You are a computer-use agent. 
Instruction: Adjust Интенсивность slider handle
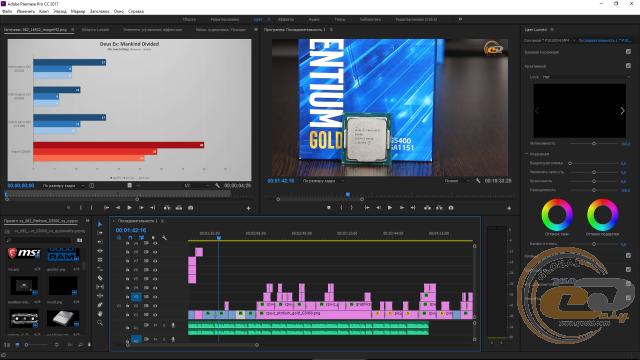click(x=594, y=143)
